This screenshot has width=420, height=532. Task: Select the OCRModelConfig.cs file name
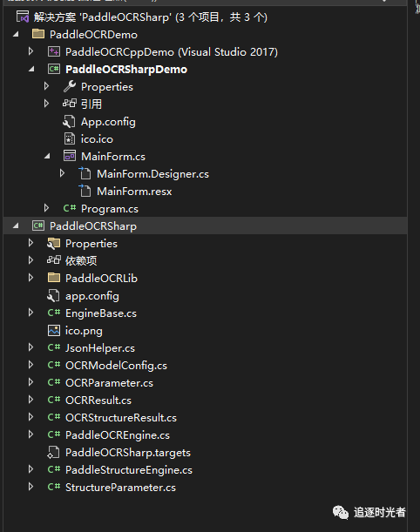pos(116,366)
